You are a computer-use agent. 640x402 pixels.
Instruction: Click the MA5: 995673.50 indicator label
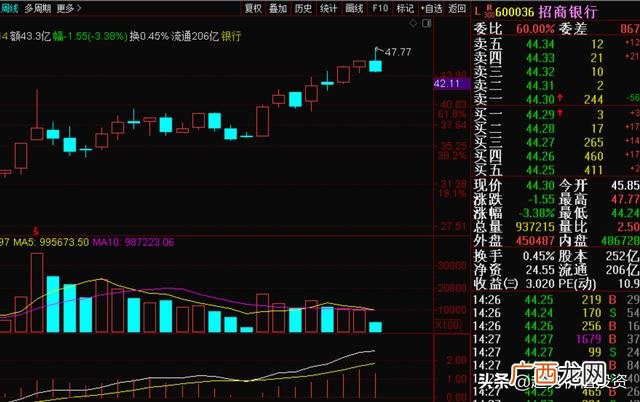[x=51, y=242]
